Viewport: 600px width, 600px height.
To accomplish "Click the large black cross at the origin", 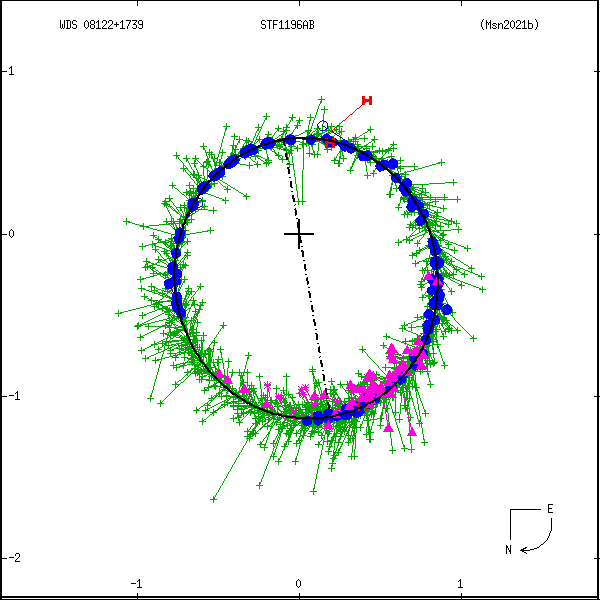I will point(298,234).
